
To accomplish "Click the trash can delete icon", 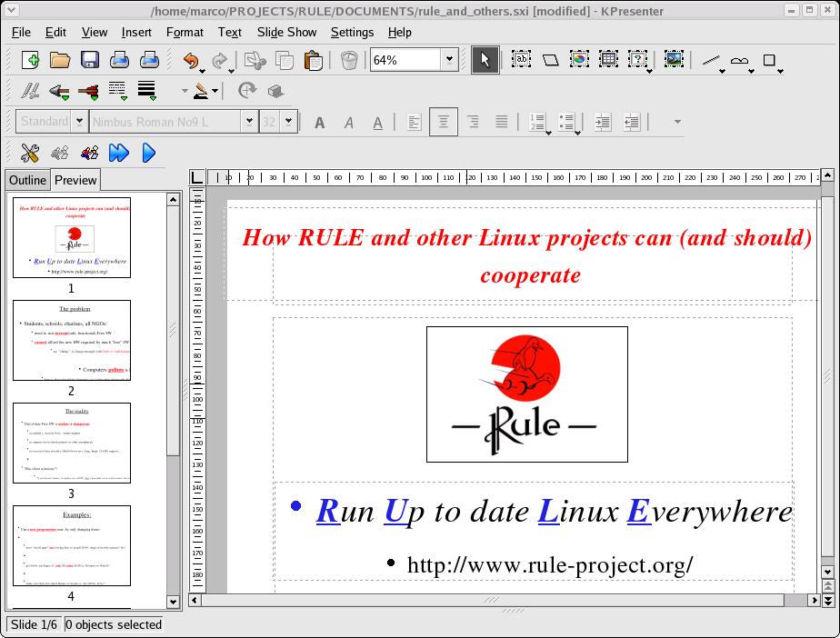I will click(x=349, y=60).
